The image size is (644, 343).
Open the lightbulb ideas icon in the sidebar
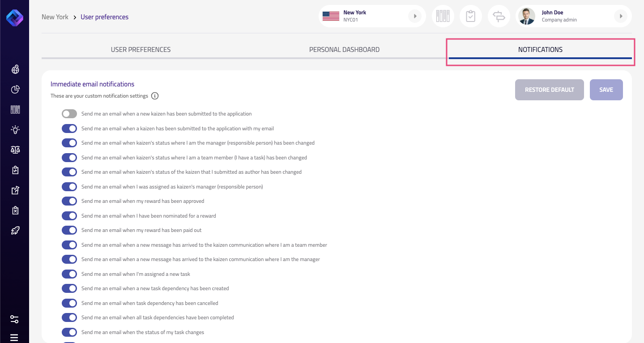[15, 130]
